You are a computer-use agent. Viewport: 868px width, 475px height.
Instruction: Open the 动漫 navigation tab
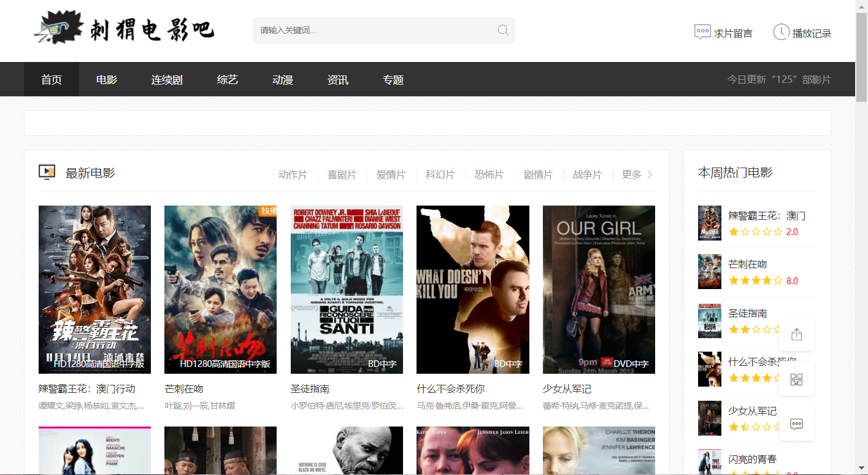tap(283, 80)
